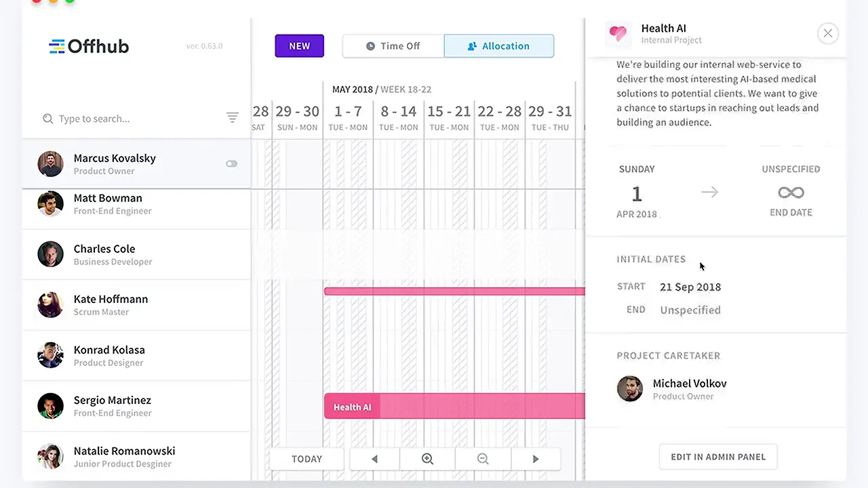Click the Offhub logo
The width and height of the screenshot is (868, 488).
89,46
